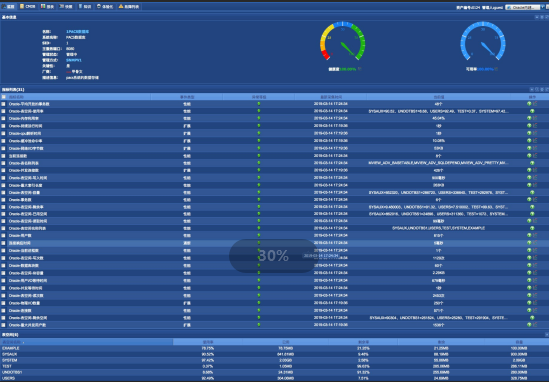Click green status dot in the 45.04% row
Image resolution: width=549 pixels, height=382 pixels.
pos(259,118)
